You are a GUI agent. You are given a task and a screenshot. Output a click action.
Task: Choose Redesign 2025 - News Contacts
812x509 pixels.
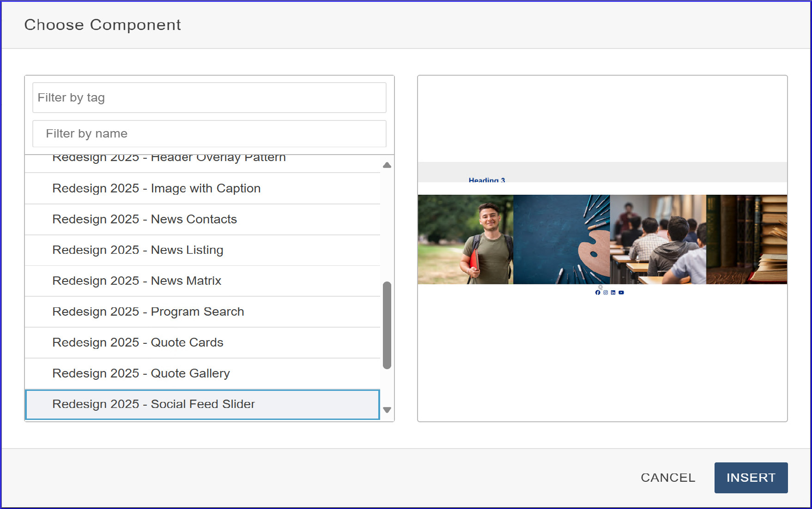point(144,219)
